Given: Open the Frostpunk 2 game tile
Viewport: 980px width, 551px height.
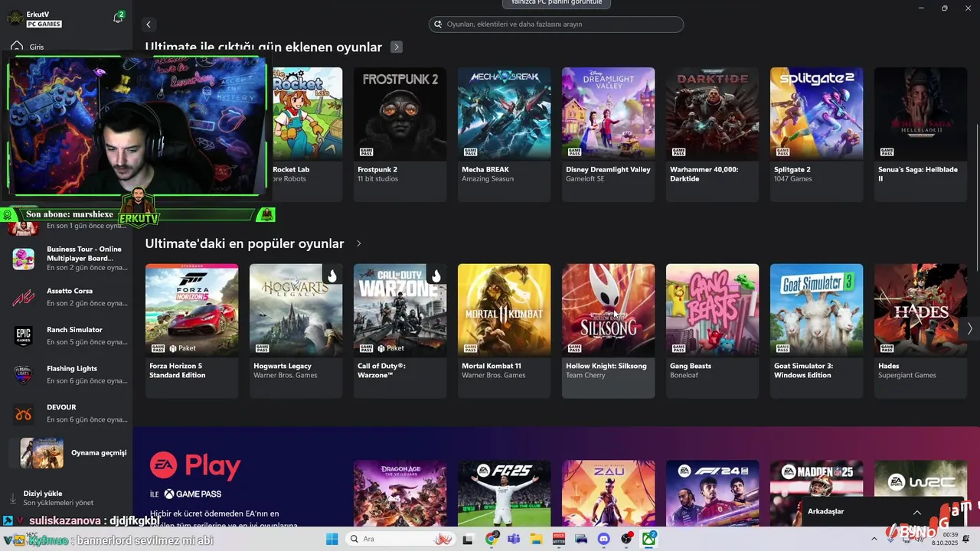Looking at the screenshot, I should 400,134.
